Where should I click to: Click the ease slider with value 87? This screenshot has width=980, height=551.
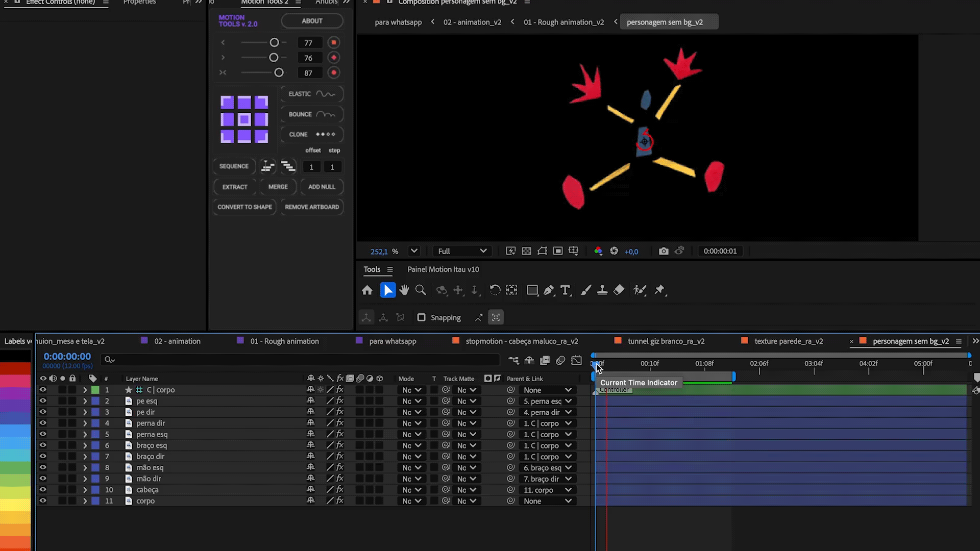279,73
